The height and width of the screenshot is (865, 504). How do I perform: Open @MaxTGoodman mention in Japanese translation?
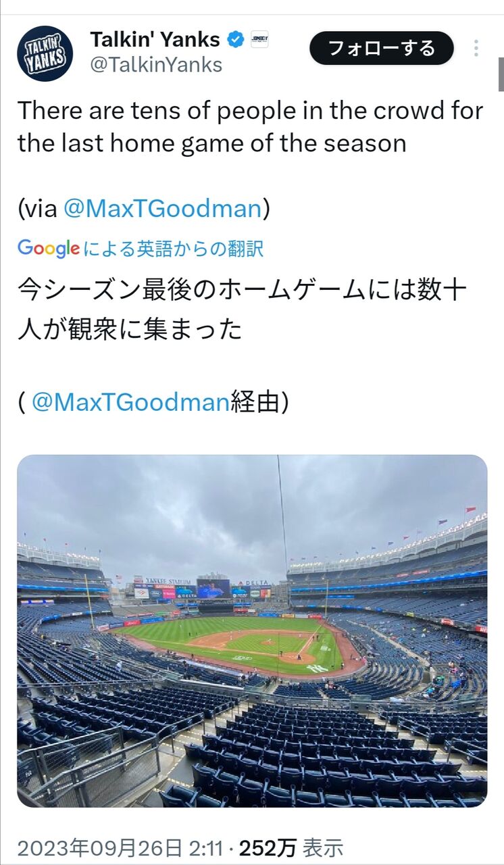(x=130, y=403)
